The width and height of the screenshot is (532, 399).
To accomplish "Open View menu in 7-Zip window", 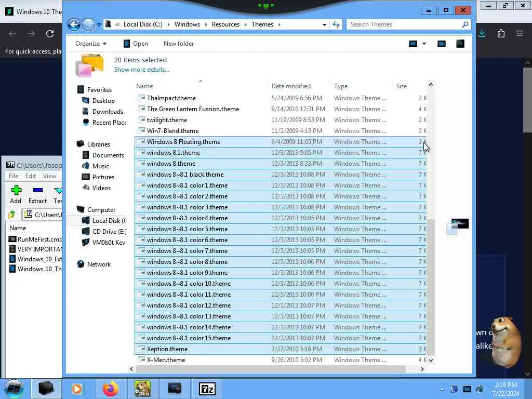I will [49, 176].
